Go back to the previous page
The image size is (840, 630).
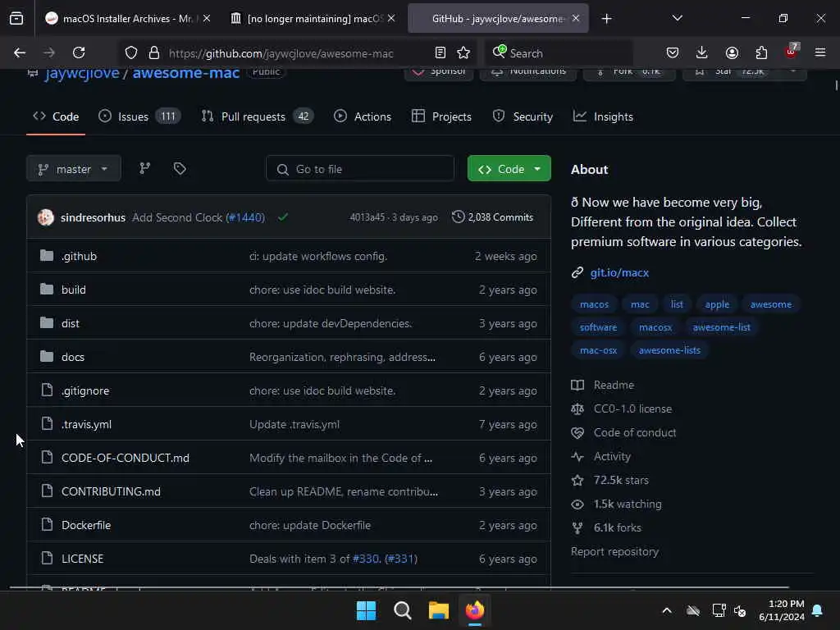20,52
